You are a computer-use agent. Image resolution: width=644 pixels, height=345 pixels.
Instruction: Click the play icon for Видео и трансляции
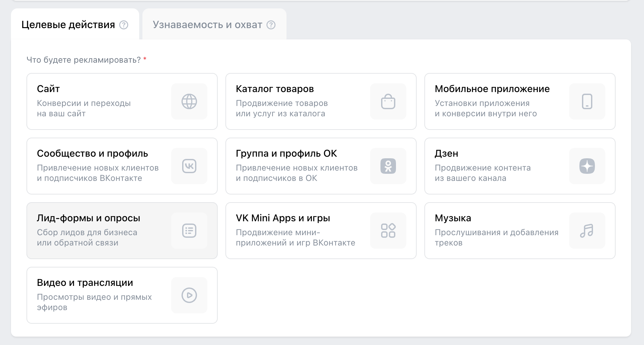[x=189, y=295]
